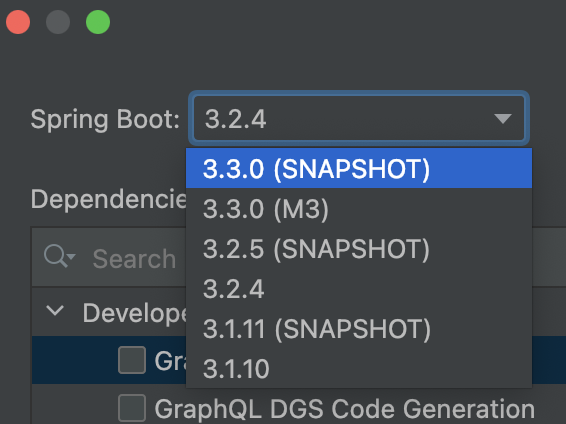Choose 3.3.0 (M3) from version list
The width and height of the screenshot is (566, 424).
tap(359, 208)
